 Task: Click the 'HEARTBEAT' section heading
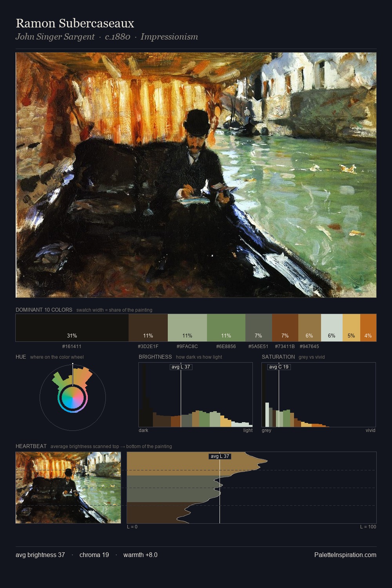click(31, 446)
